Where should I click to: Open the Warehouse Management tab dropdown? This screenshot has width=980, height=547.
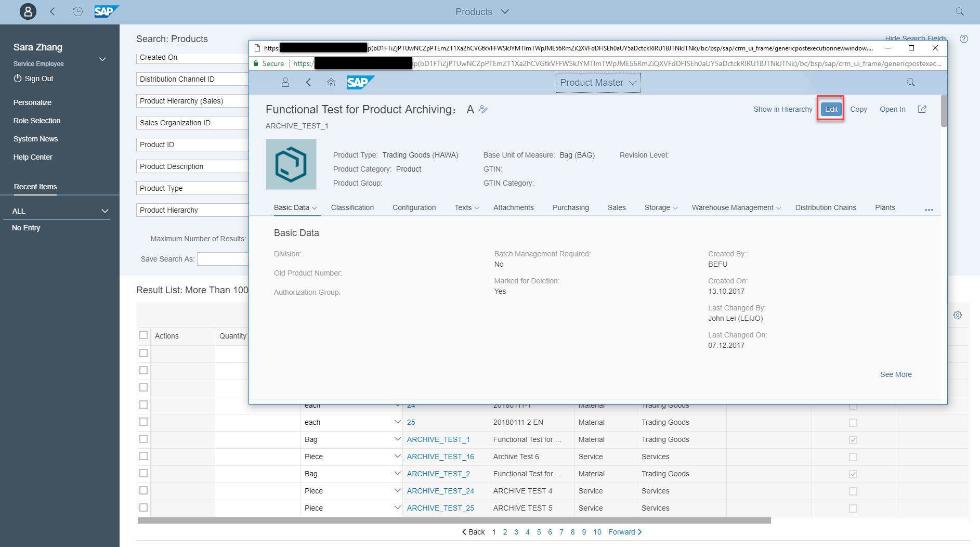click(779, 208)
